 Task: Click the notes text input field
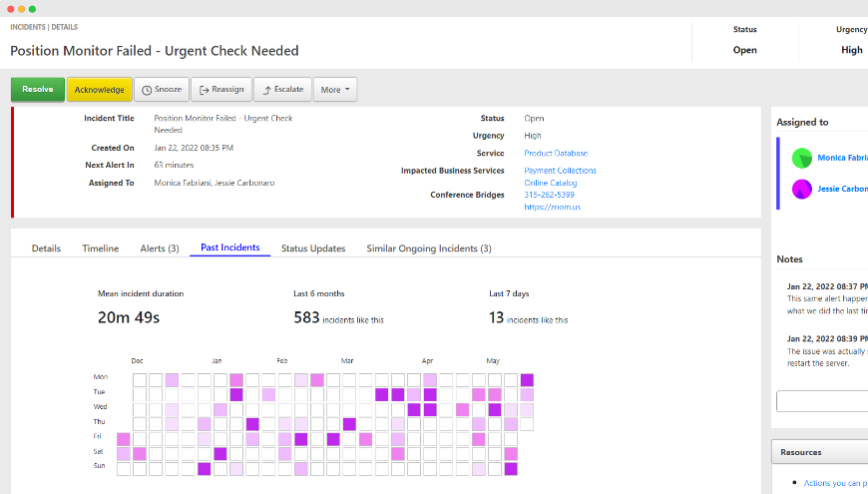(x=823, y=401)
